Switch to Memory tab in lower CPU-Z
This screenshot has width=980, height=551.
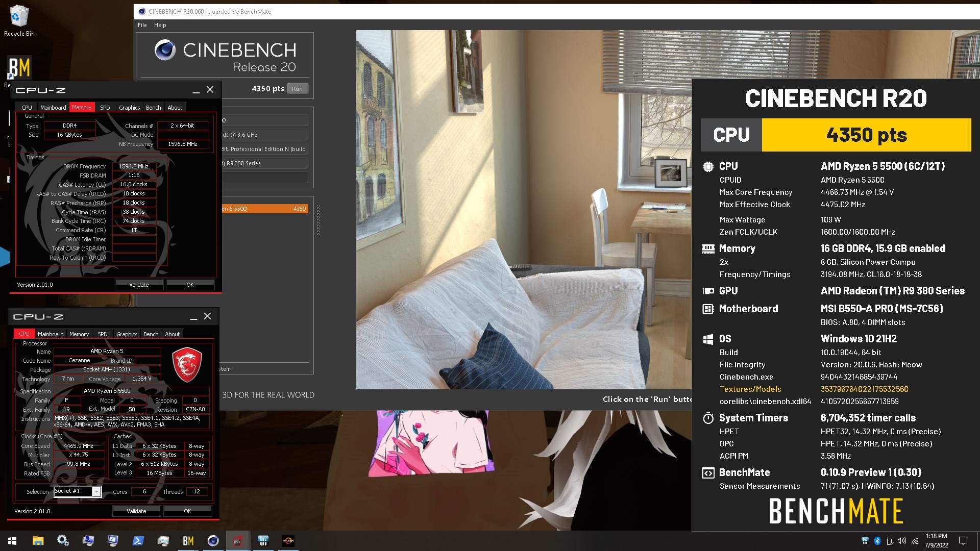(x=79, y=334)
